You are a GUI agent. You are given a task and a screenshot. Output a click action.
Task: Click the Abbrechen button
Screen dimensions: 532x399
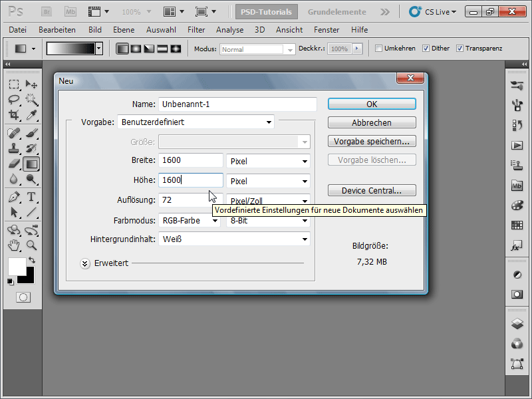click(372, 123)
